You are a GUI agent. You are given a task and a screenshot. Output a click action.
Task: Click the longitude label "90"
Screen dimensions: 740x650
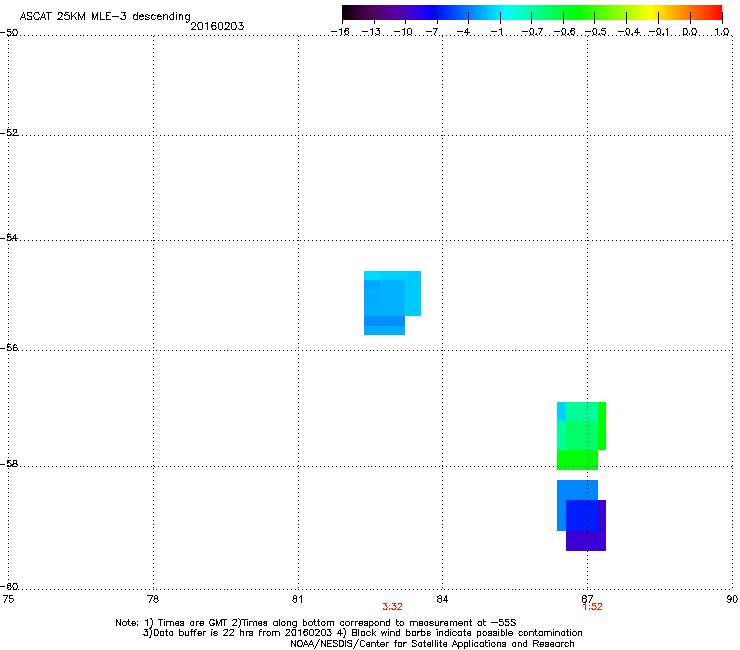click(x=732, y=599)
